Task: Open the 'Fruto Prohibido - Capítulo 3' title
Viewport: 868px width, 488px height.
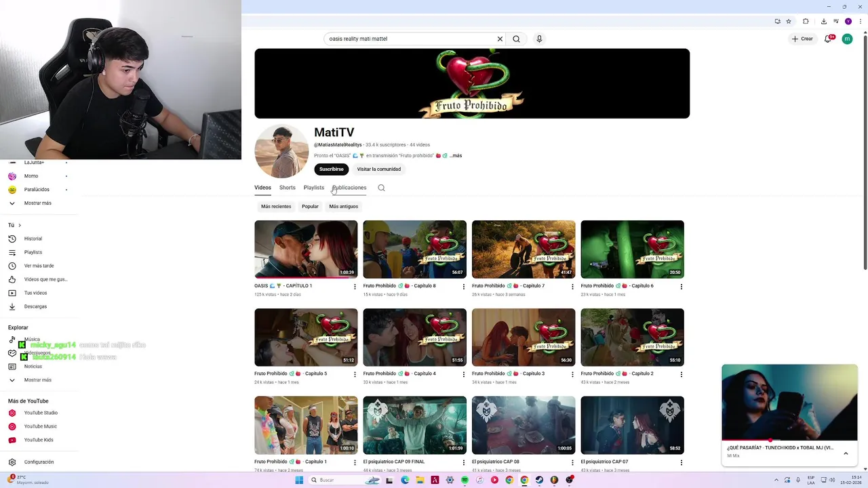Action: click(508, 373)
